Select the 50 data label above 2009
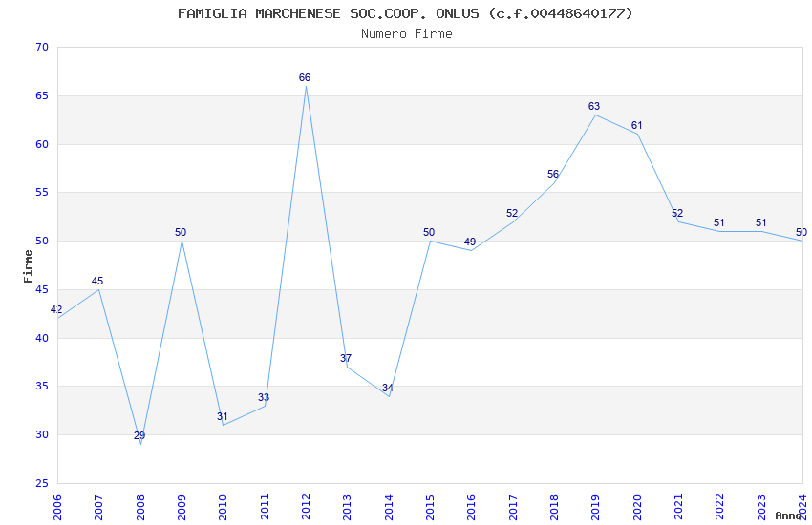 click(x=181, y=232)
